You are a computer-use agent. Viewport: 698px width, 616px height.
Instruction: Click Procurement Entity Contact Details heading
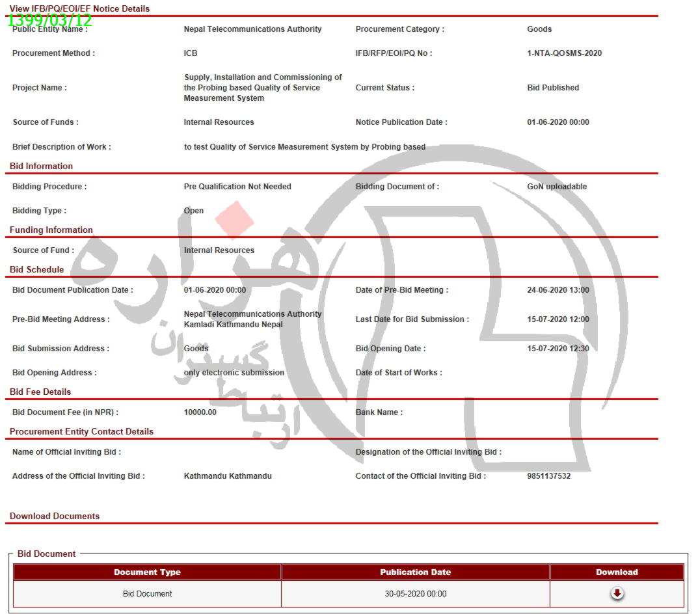click(x=81, y=432)
